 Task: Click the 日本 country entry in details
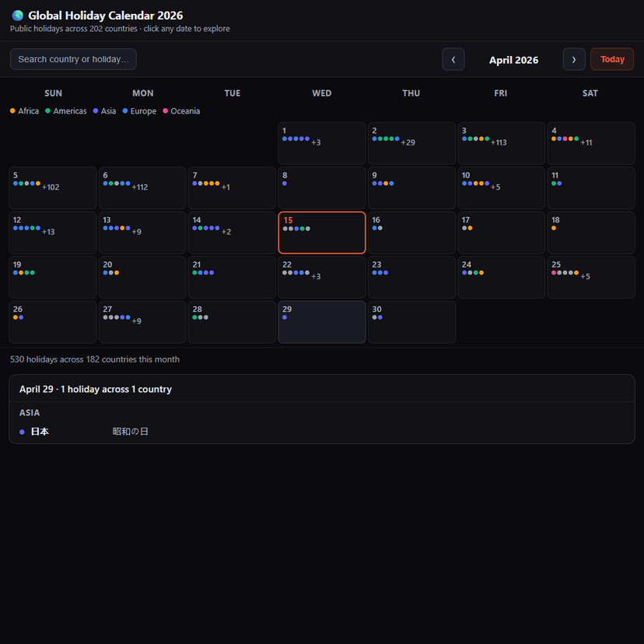[40, 432]
